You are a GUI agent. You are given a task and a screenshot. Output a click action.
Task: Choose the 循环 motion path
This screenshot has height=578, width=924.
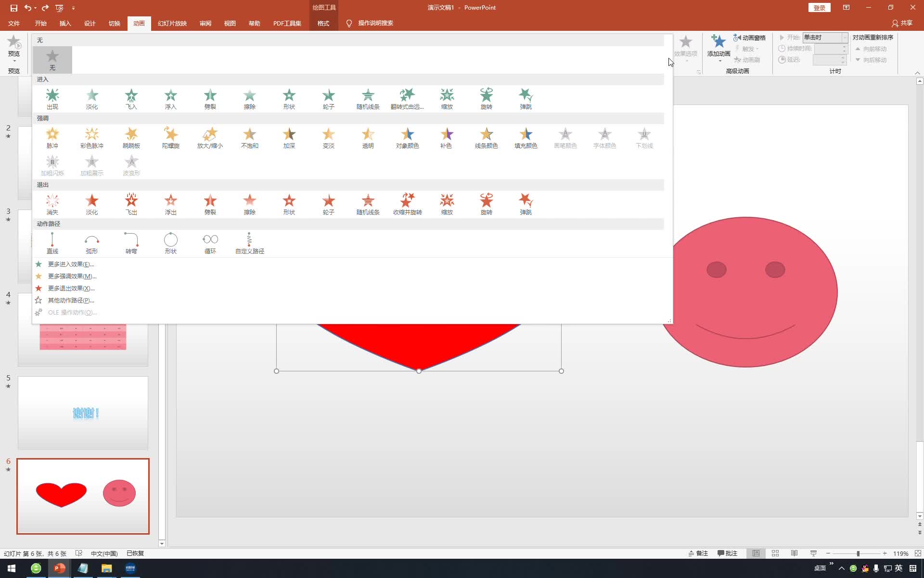point(210,243)
